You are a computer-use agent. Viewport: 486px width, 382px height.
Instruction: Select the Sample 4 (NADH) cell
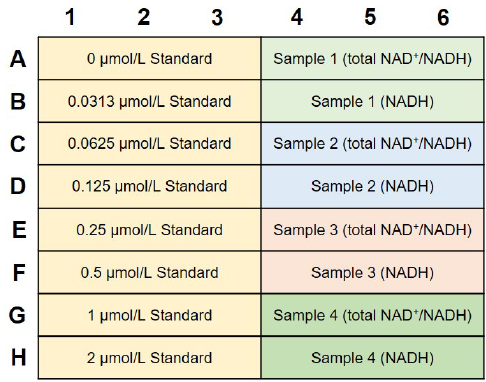coord(373,357)
